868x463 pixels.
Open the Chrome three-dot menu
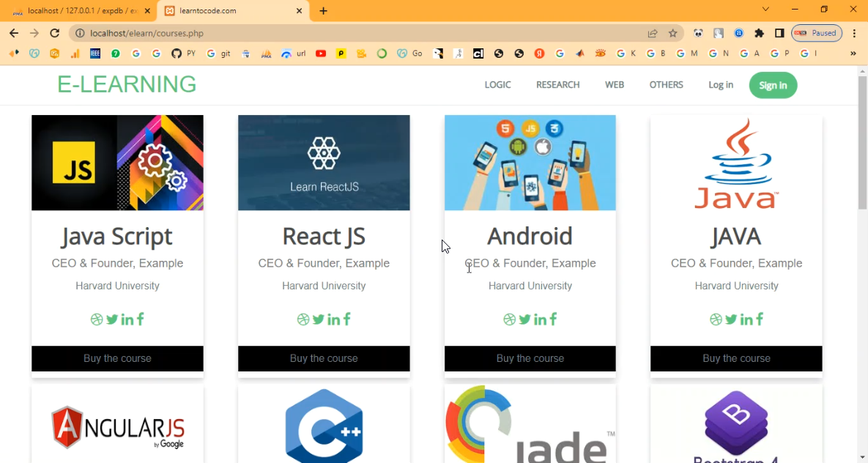click(854, 33)
